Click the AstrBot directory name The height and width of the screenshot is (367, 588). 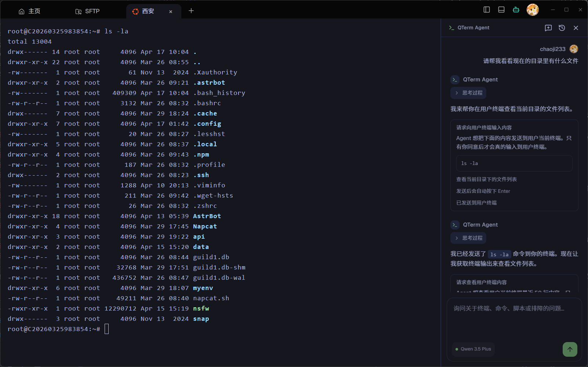pyautogui.click(x=207, y=216)
